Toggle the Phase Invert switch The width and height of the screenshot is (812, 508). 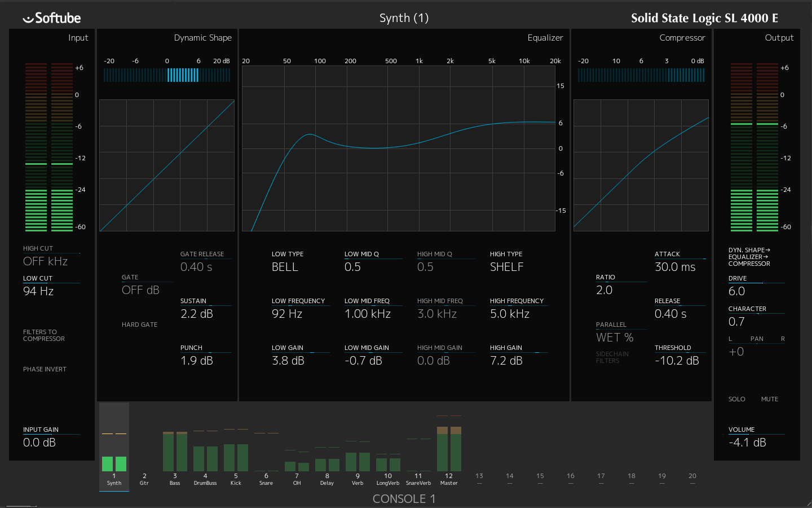(45, 369)
